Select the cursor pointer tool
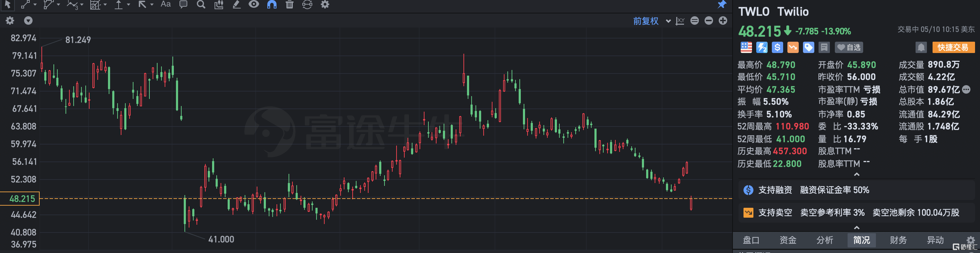 click(x=7, y=5)
